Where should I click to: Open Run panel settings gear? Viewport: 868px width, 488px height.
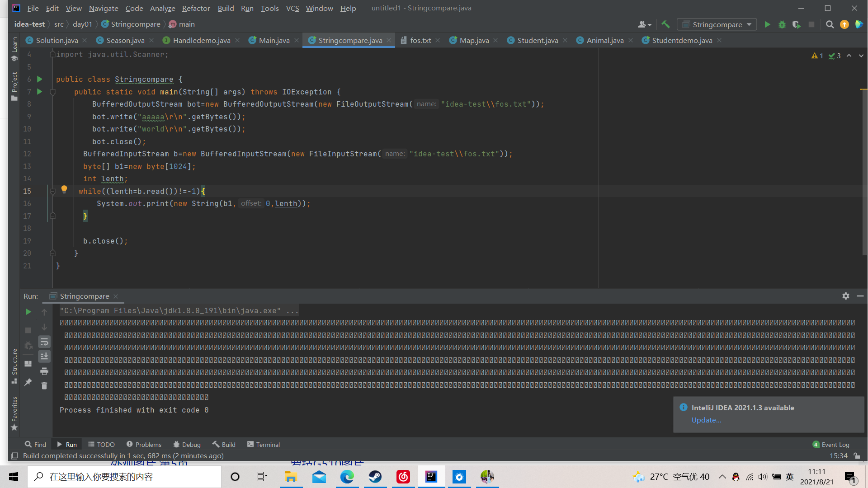pos(846,296)
